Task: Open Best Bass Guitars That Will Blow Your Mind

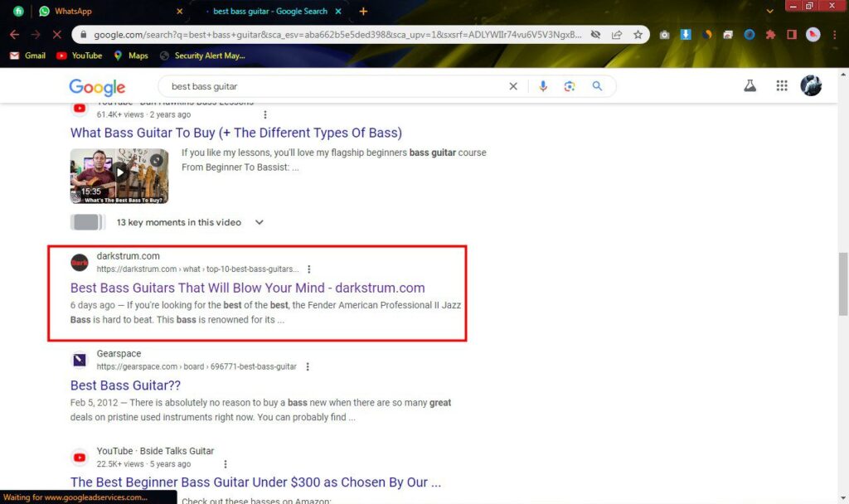Action: (x=247, y=288)
